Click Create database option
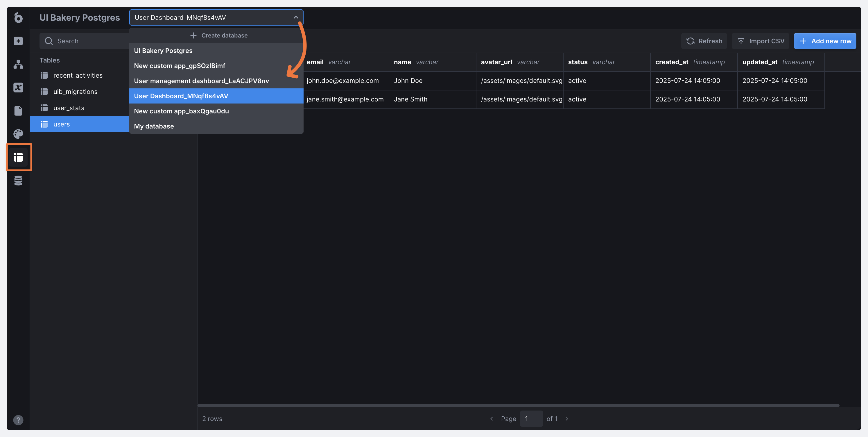868x437 pixels. pyautogui.click(x=219, y=35)
